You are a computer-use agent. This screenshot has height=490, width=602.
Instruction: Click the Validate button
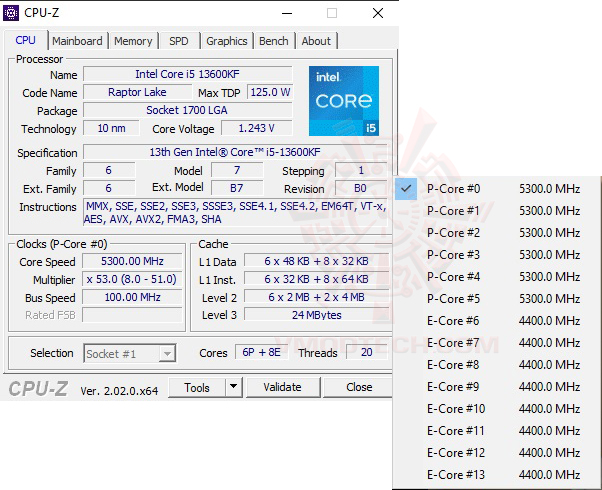pyautogui.click(x=283, y=387)
